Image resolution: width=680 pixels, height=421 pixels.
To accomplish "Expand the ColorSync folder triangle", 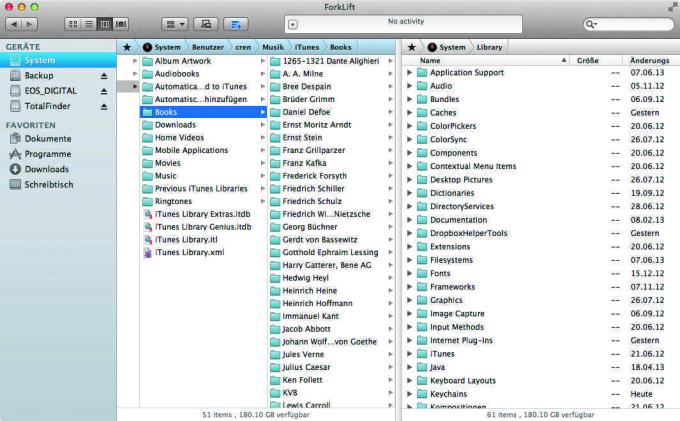I will click(409, 140).
